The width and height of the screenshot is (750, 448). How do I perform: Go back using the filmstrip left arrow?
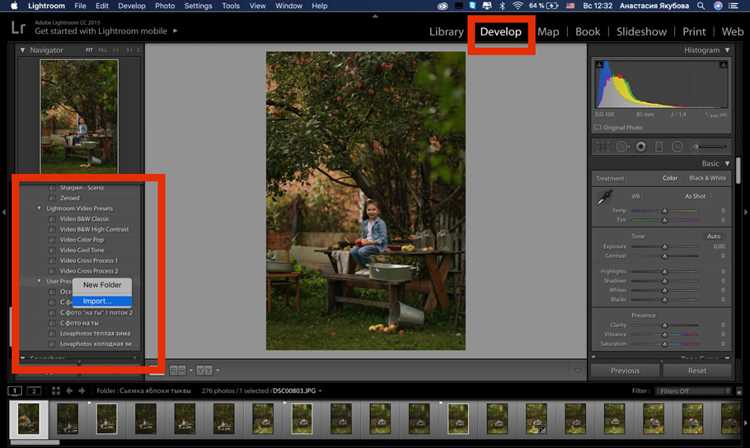click(x=69, y=391)
